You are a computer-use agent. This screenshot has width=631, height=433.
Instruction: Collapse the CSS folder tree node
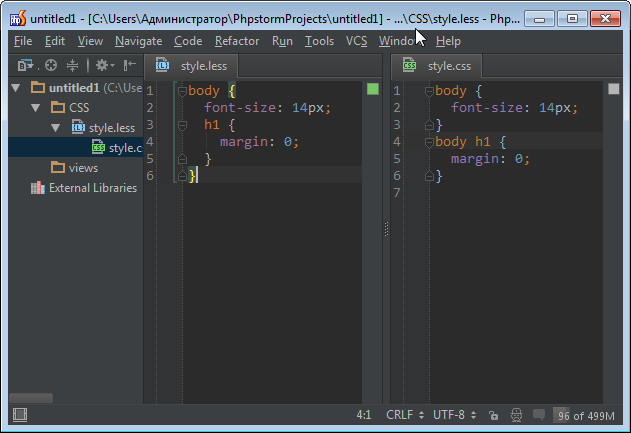tap(36, 108)
